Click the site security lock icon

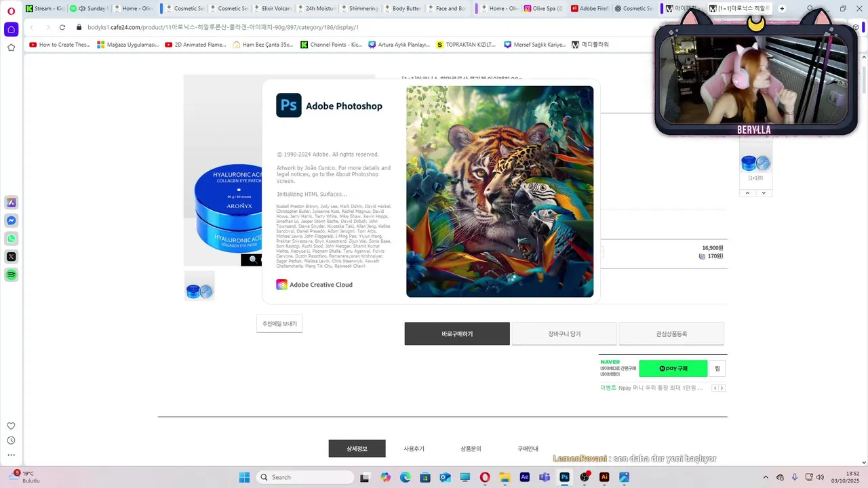[79, 27]
